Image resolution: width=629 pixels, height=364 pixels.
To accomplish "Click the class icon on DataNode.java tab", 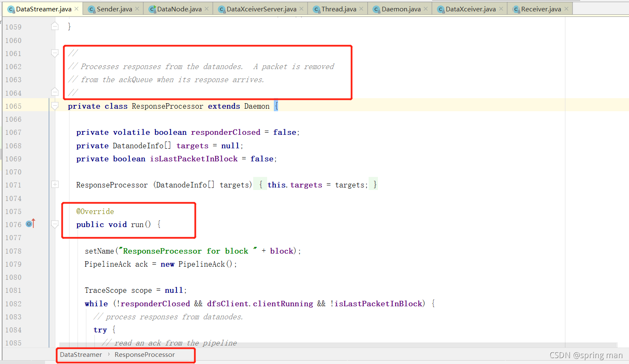I will (153, 9).
